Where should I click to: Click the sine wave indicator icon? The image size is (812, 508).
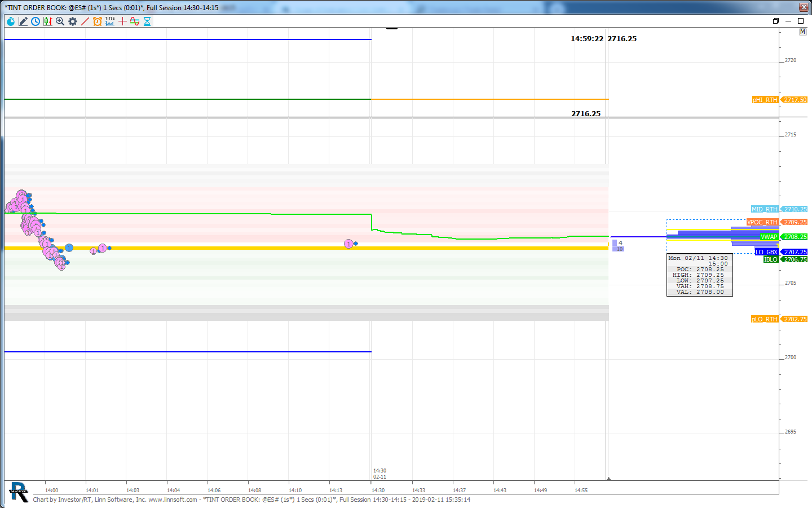(135, 21)
